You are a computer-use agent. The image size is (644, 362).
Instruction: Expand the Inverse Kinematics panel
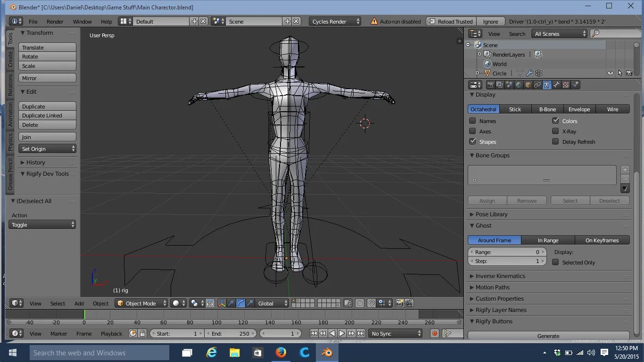coord(500,276)
